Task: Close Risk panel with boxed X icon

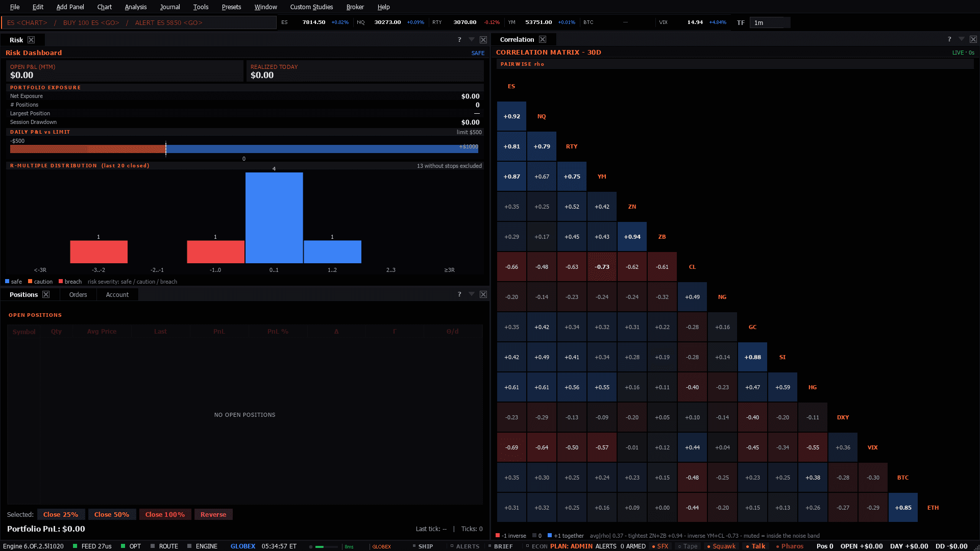Action: coord(483,40)
